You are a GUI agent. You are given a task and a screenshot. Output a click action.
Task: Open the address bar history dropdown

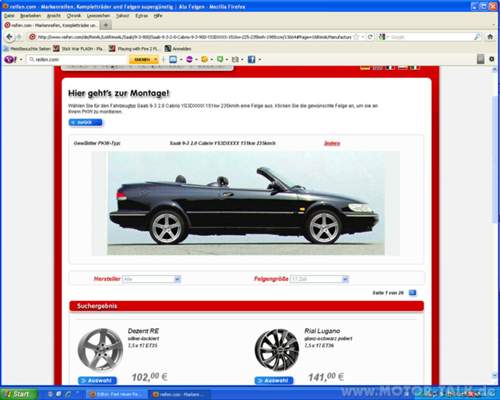point(363,37)
